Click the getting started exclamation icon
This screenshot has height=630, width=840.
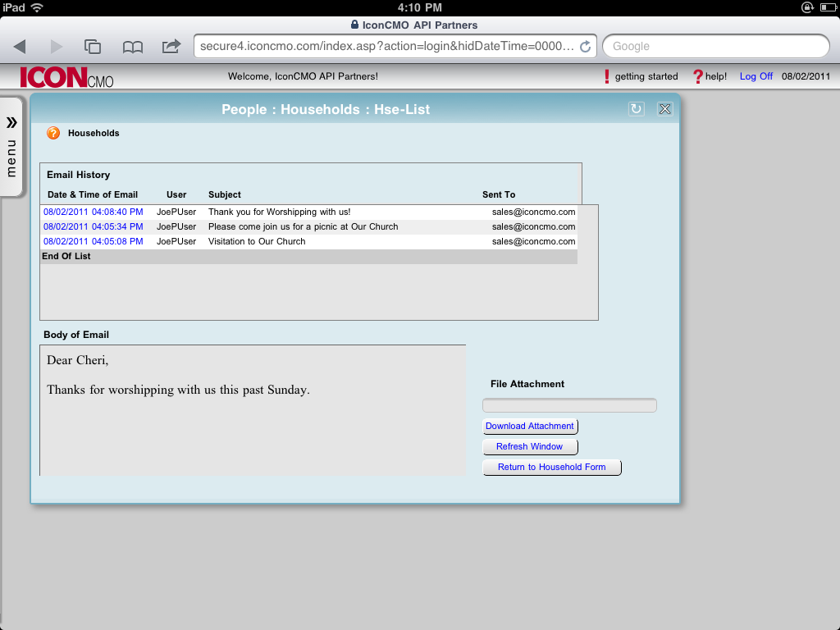[x=607, y=75]
